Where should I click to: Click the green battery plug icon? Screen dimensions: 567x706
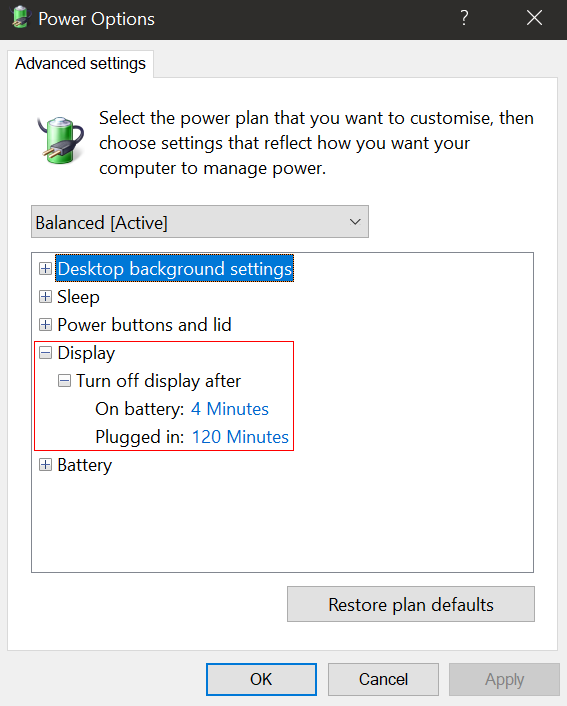pyautogui.click(x=60, y=140)
